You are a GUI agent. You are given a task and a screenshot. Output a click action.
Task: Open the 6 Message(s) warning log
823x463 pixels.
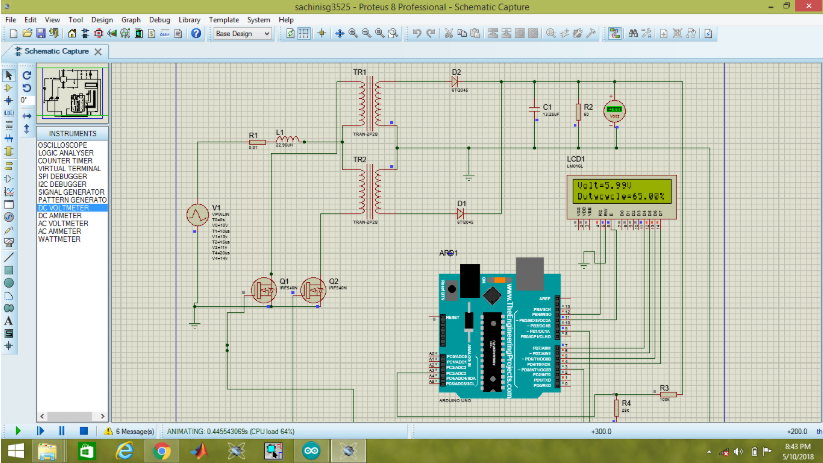(x=129, y=432)
